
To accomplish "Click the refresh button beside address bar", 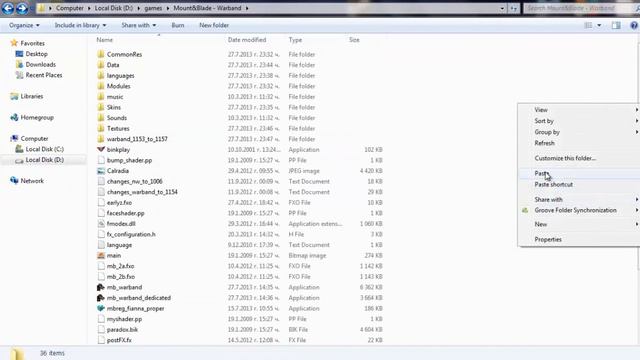I will click(513, 8).
